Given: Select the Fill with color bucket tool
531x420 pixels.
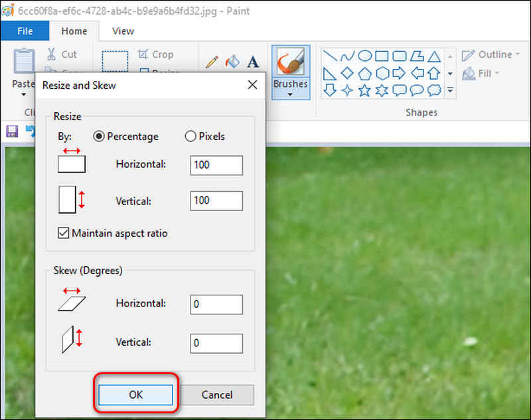Looking at the screenshot, I should 233,62.
